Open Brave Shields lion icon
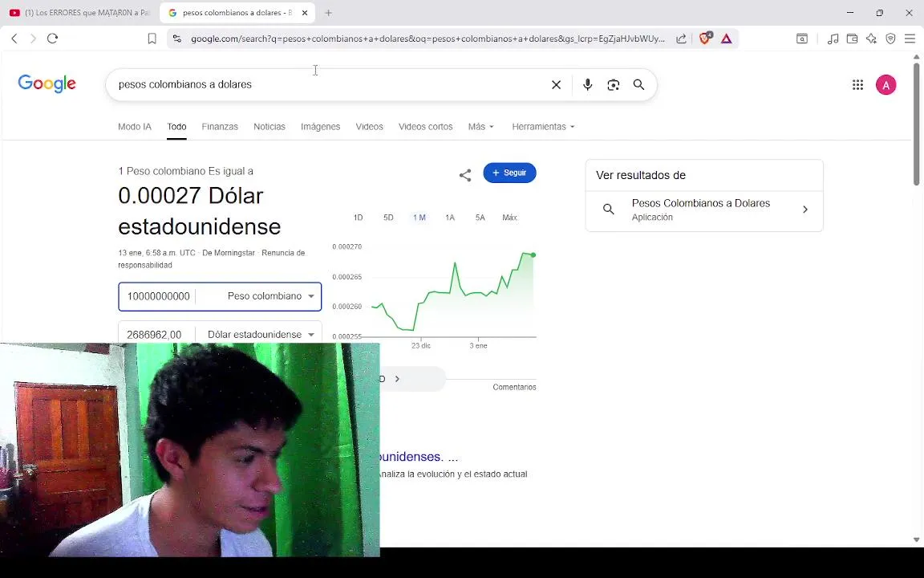This screenshot has width=924, height=578. click(705, 39)
